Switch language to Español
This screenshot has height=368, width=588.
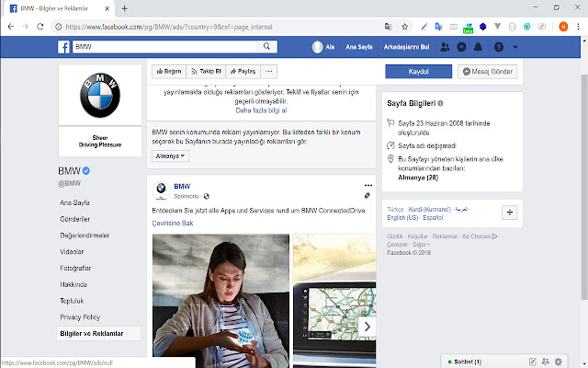click(433, 218)
